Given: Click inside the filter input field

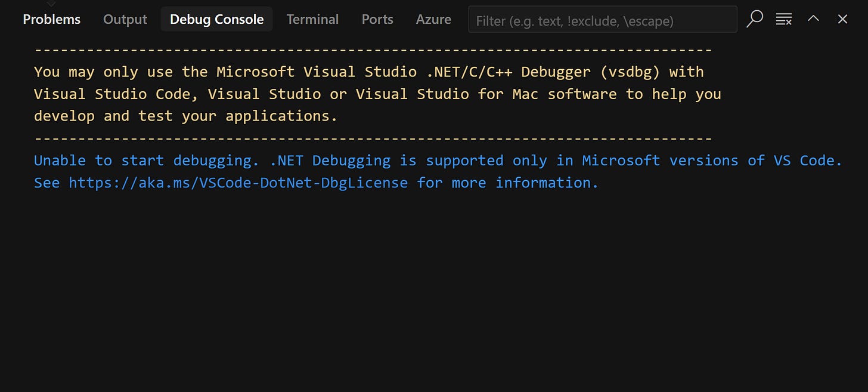Looking at the screenshot, I should coord(602,19).
